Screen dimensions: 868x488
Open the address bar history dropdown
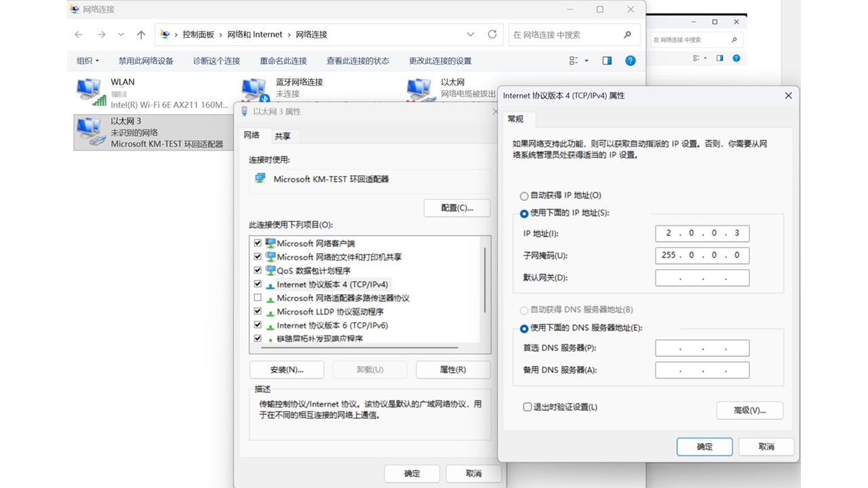click(x=471, y=35)
